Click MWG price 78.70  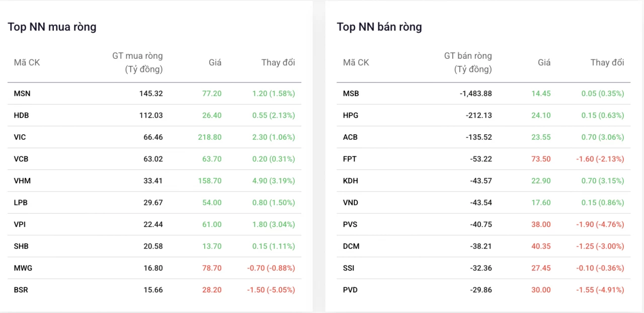pos(212,268)
